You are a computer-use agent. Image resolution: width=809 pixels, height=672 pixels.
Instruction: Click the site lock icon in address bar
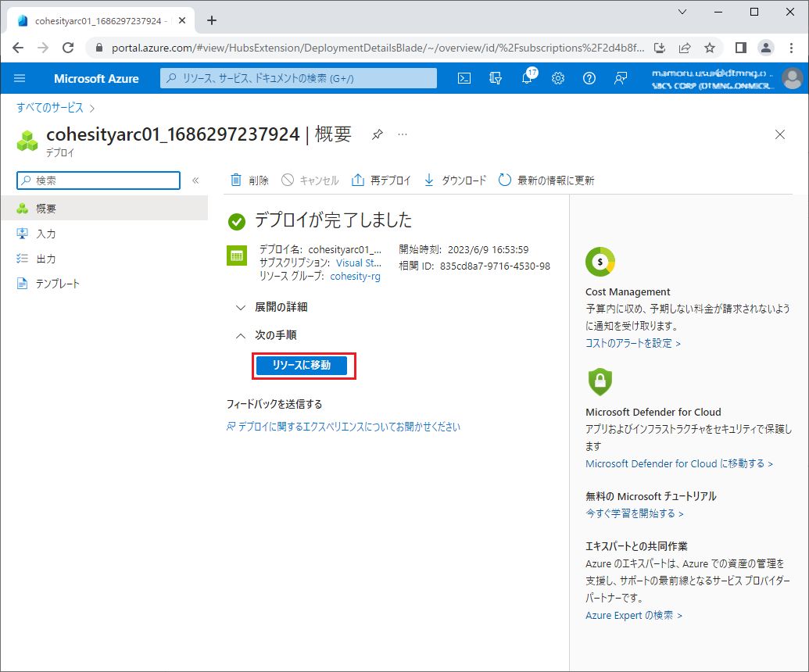click(99, 48)
